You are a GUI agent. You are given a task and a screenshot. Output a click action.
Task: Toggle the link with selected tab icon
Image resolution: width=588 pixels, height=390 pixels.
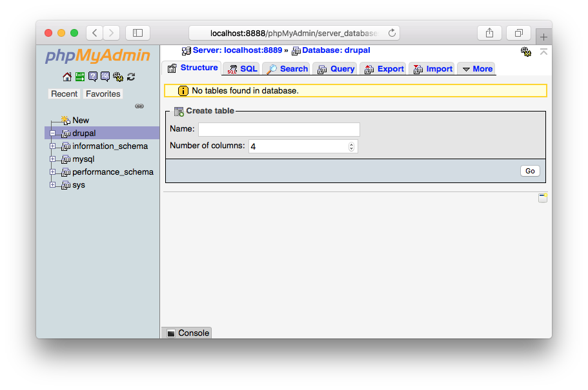pos(139,106)
